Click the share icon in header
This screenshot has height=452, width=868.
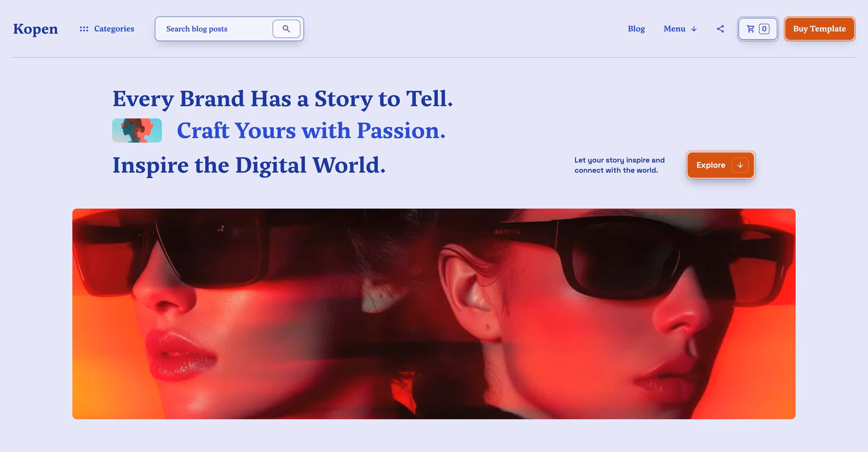click(720, 29)
